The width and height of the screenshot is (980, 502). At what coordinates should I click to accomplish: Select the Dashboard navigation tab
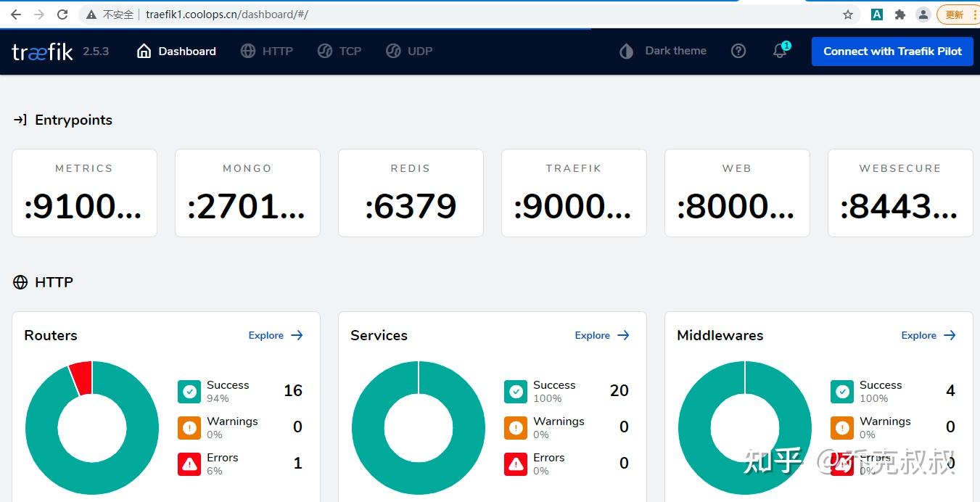(x=176, y=51)
